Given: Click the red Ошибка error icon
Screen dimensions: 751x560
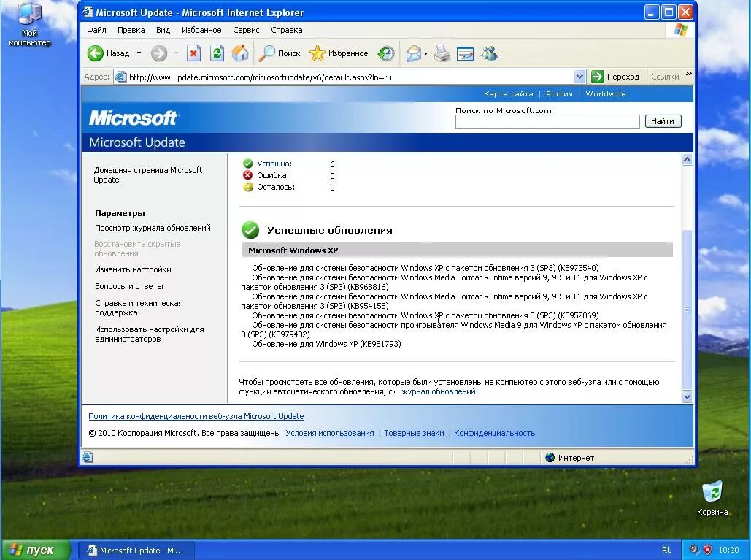Looking at the screenshot, I should [247, 174].
